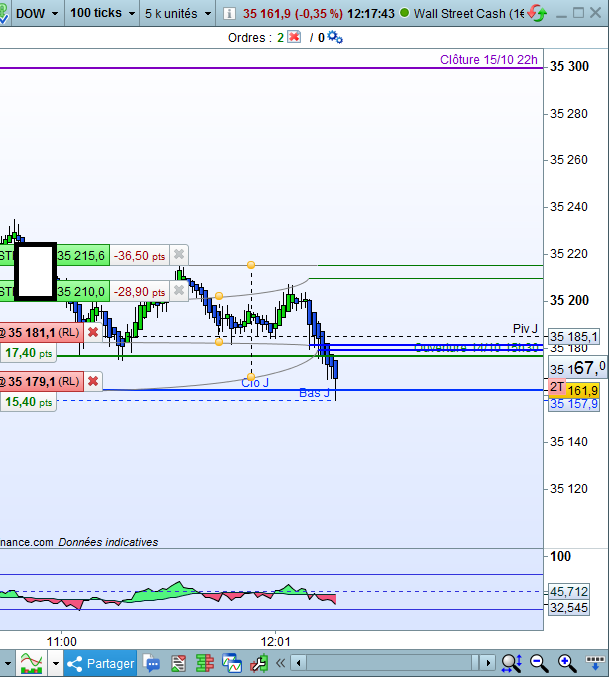
Task: Click the 32,545 indicator value tag
Action: click(569, 607)
